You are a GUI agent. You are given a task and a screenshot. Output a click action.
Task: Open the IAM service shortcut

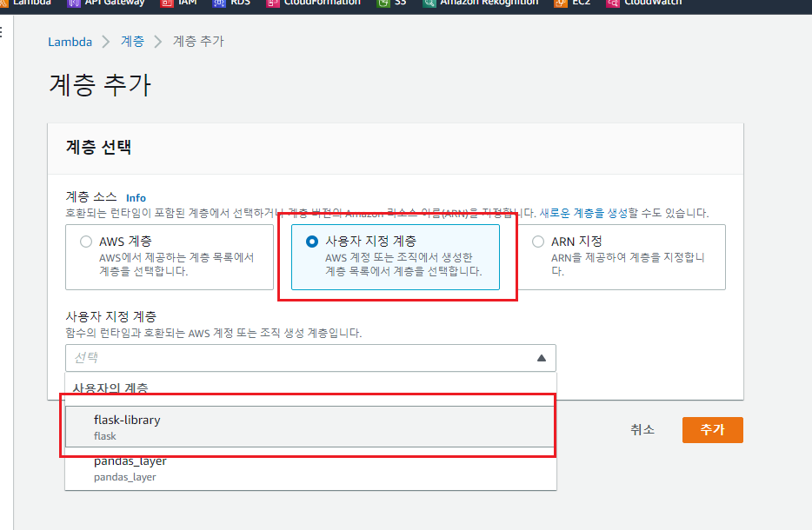pos(179,3)
